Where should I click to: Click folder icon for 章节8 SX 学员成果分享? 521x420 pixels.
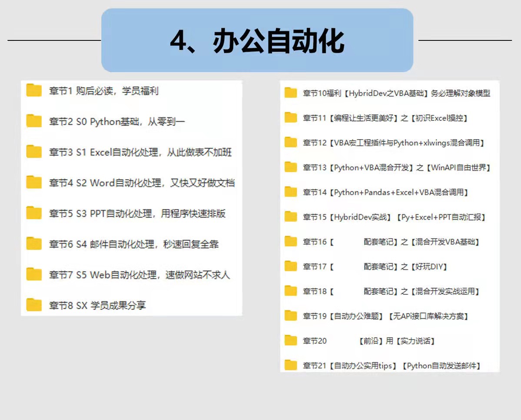click(x=34, y=305)
